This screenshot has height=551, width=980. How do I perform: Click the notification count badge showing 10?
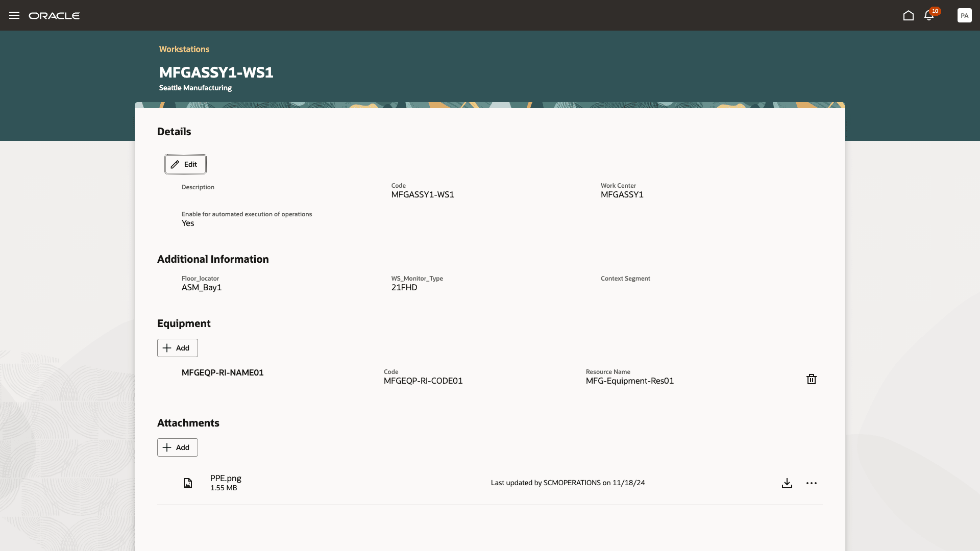(x=935, y=11)
